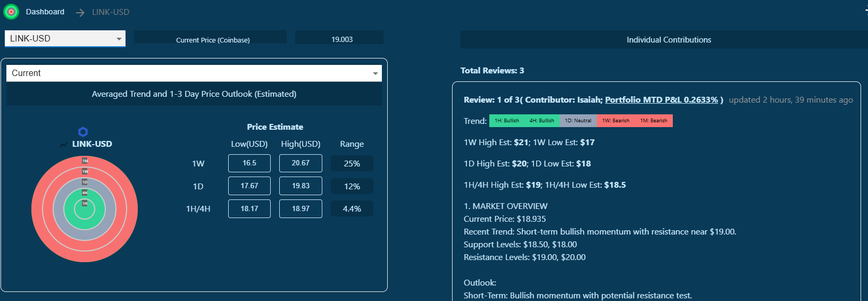Click the 1H/4H row label
This screenshot has height=301, width=868.
(x=198, y=209)
